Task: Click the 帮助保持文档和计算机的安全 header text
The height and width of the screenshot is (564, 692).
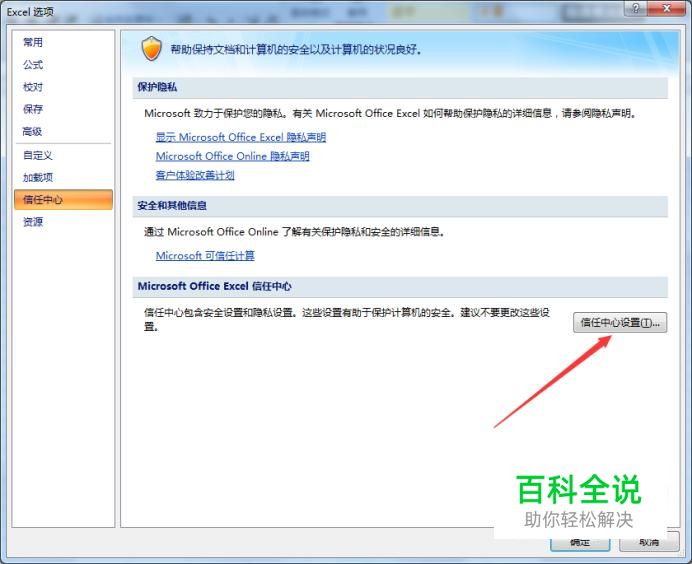Action: pyautogui.click(x=296, y=49)
